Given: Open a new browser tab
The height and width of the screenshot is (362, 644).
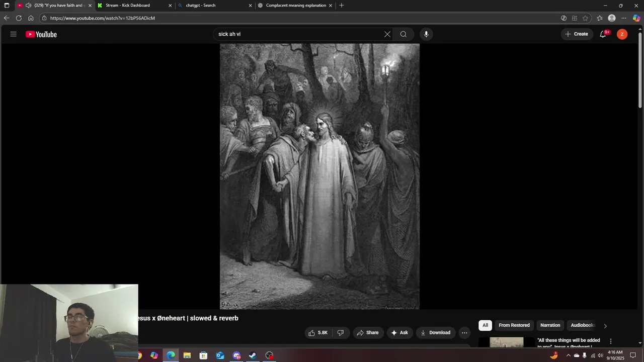Looking at the screenshot, I should [x=342, y=6].
